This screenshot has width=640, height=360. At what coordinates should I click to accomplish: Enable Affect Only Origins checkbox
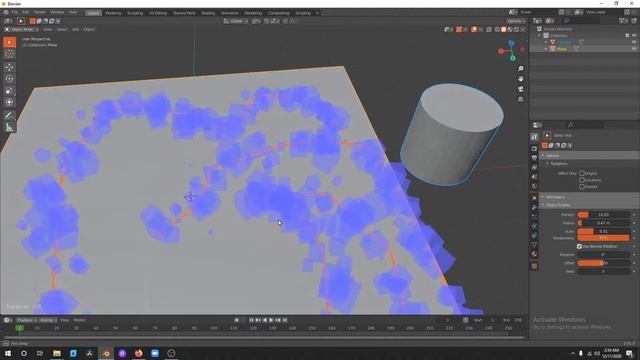click(582, 173)
